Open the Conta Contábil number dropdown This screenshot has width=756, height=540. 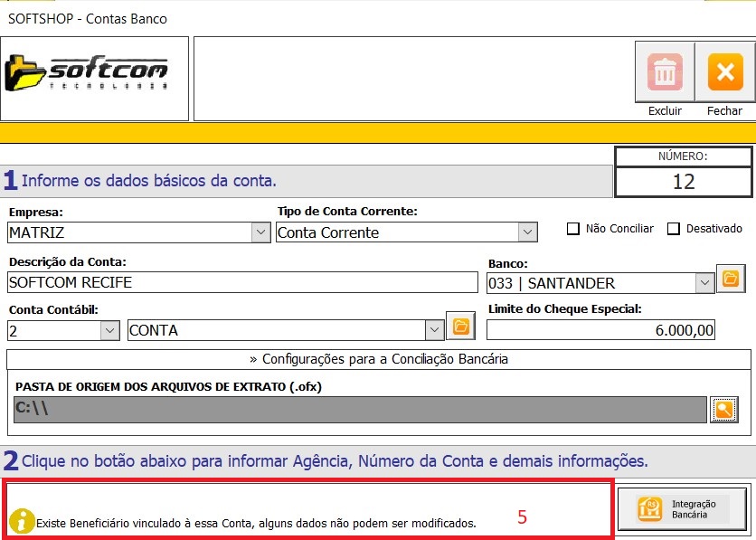coord(109,330)
